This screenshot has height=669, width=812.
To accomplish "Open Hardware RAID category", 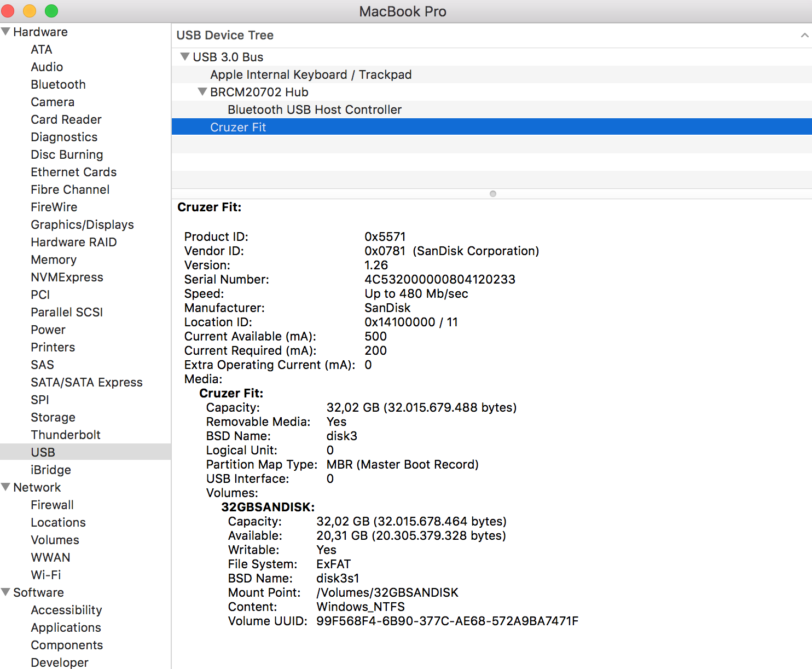I will click(74, 242).
